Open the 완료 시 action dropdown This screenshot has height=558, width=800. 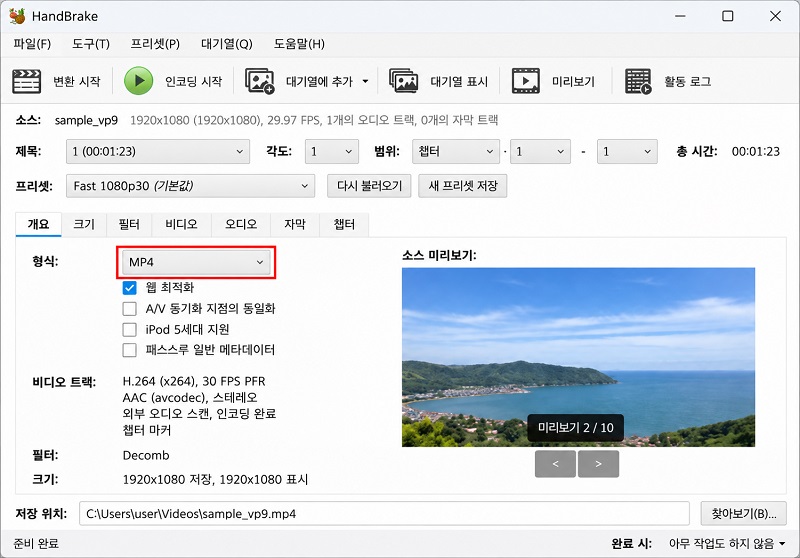(728, 544)
